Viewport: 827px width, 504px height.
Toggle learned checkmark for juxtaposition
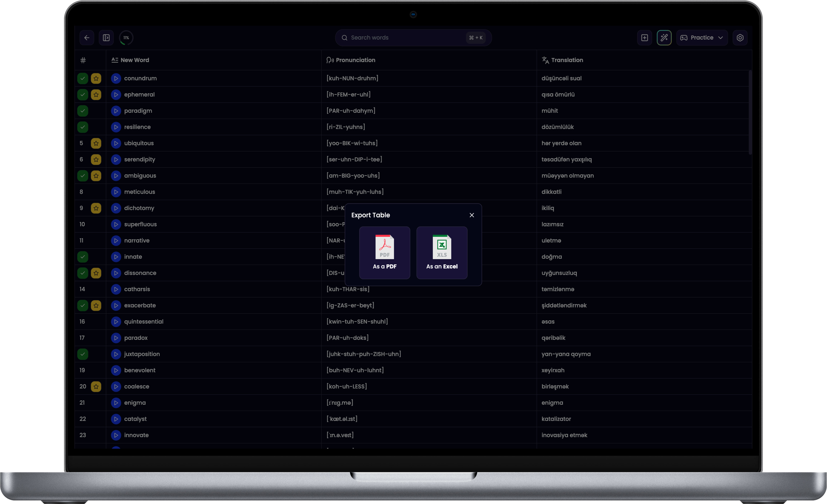click(x=83, y=354)
